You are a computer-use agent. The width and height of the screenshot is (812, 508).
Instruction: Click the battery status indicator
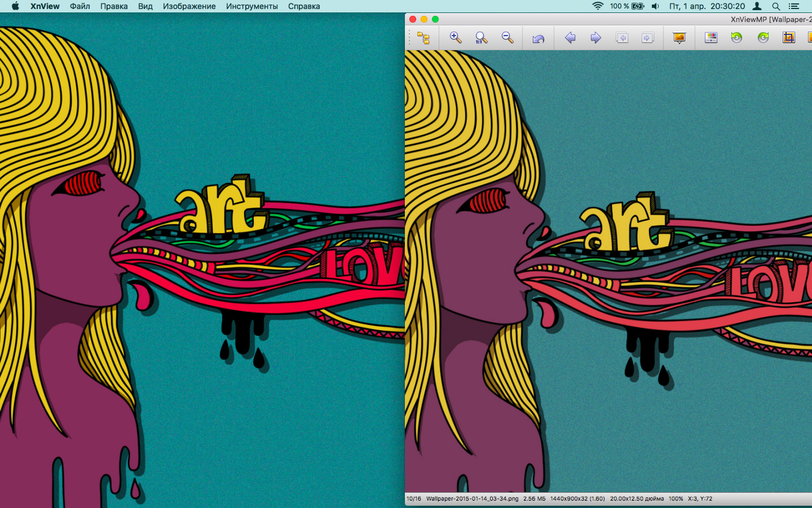tap(627, 6)
